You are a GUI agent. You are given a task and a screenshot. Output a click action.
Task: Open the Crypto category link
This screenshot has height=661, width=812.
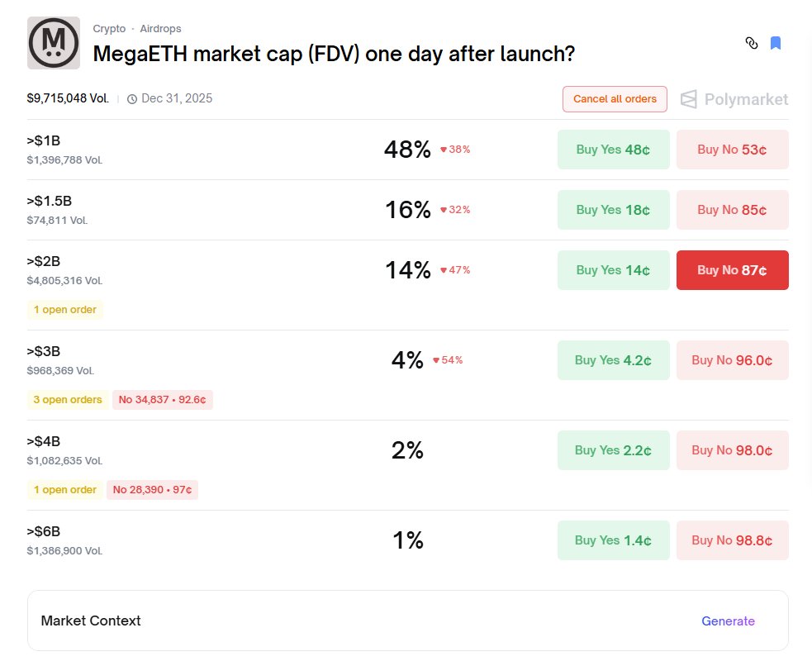click(109, 29)
